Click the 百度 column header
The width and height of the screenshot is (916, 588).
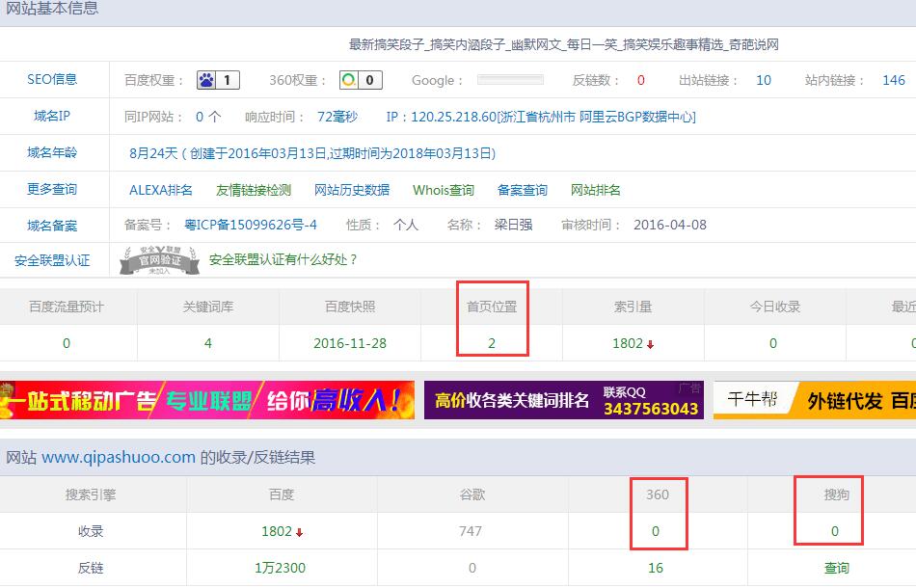(281, 494)
